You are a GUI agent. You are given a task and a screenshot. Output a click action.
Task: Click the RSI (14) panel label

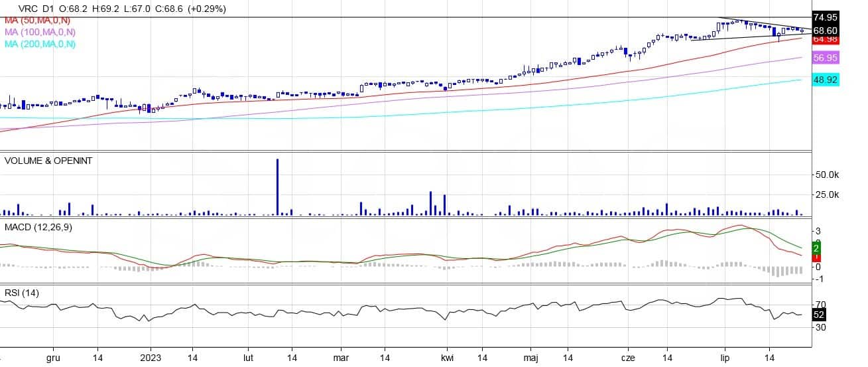point(23,294)
